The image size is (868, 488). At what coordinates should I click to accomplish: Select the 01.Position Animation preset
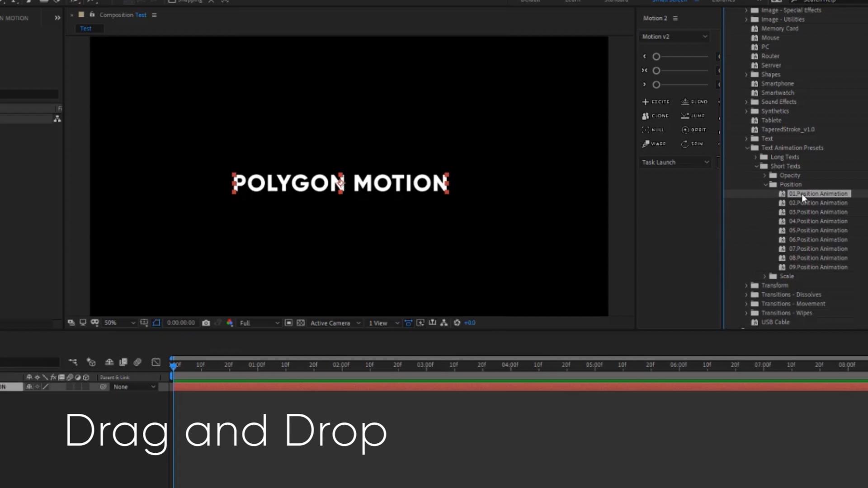pos(818,194)
